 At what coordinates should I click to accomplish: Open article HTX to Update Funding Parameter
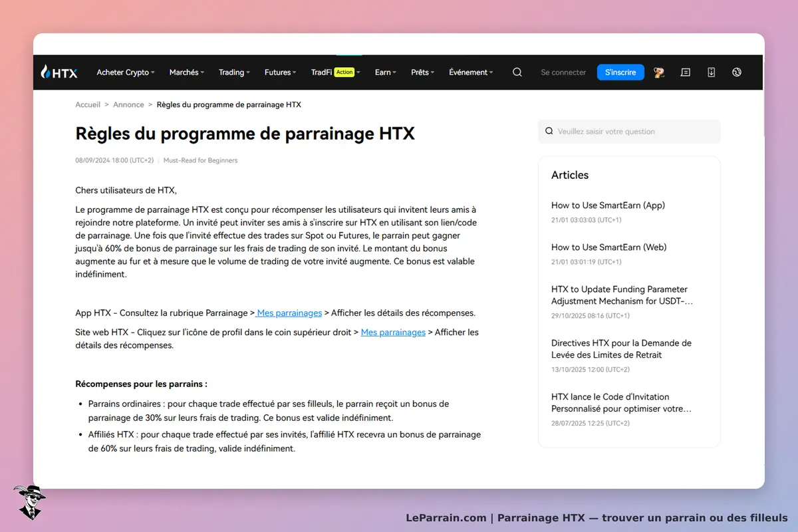coord(622,295)
